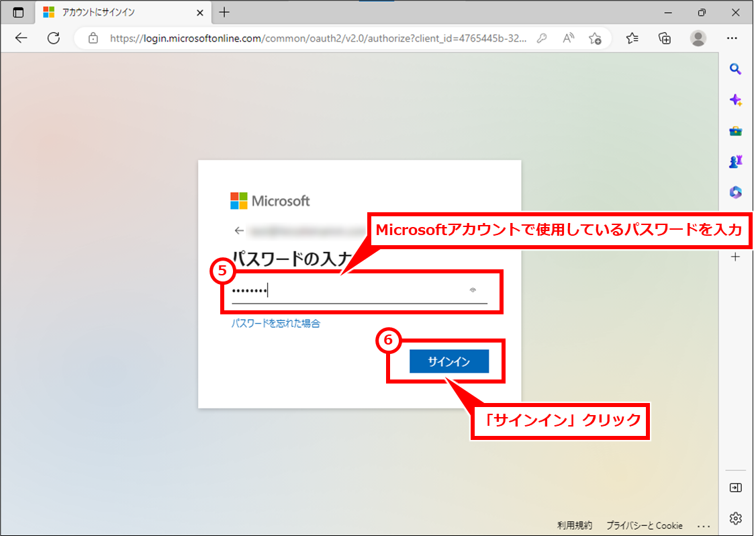Click the address bar URL

[318, 38]
